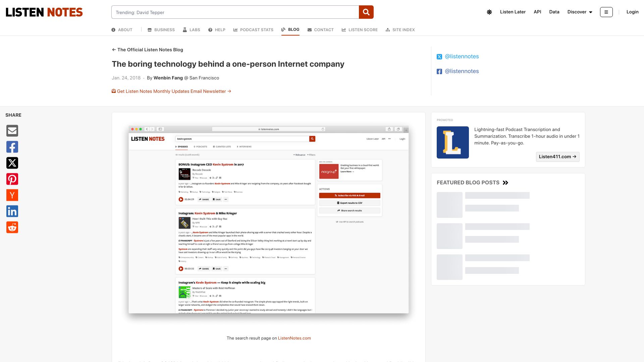The height and width of the screenshot is (362, 644).
Task: Toggle dark mode sun icon
Action: point(489,12)
